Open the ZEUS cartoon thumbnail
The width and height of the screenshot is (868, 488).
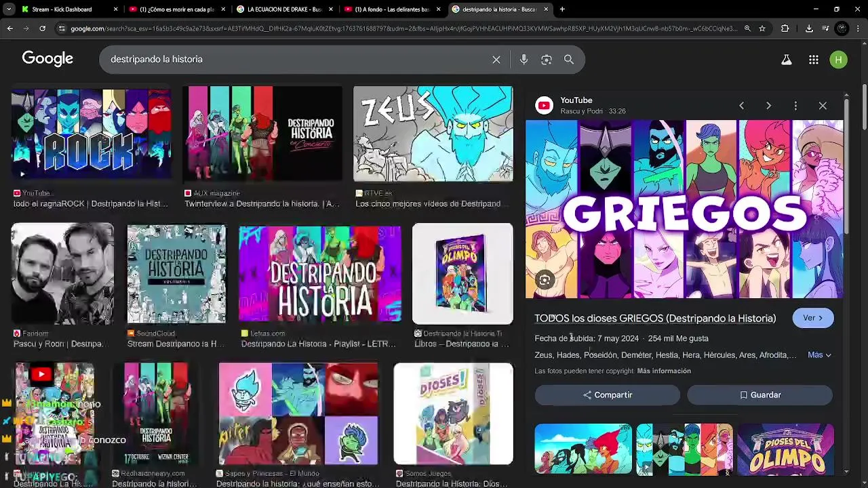click(x=433, y=134)
